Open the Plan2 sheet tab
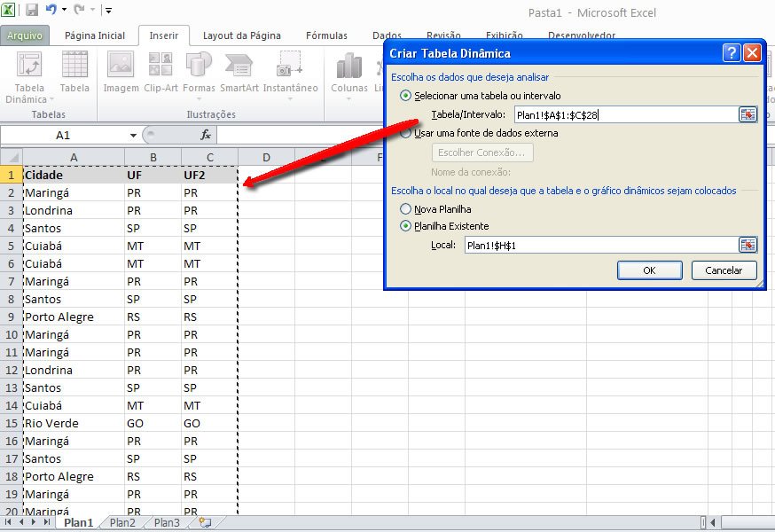 122,523
